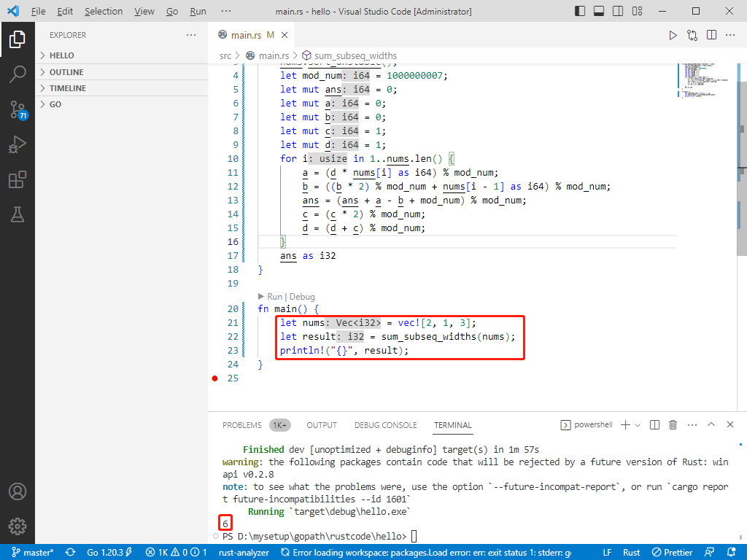The height and width of the screenshot is (560, 747).
Task: Change the Rust language mode
Action: (631, 553)
